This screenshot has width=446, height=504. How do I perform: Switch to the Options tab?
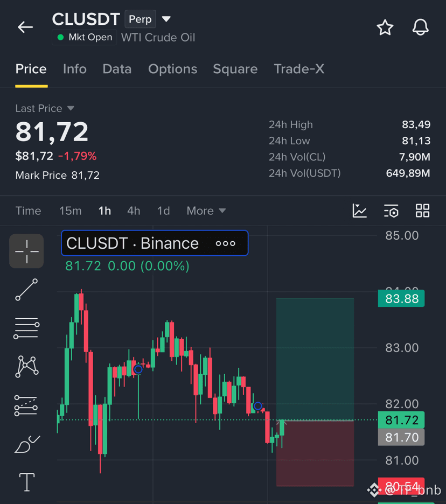click(173, 69)
